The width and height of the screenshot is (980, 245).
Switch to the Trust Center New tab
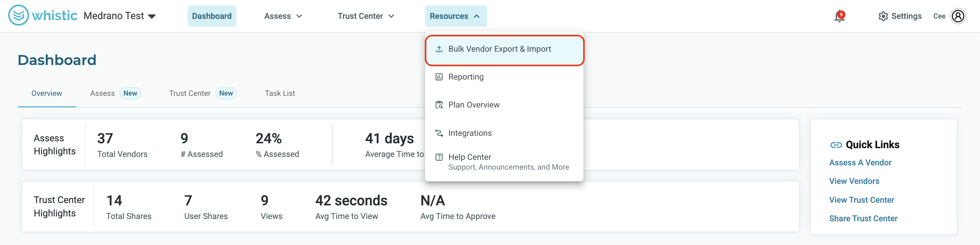tap(203, 93)
